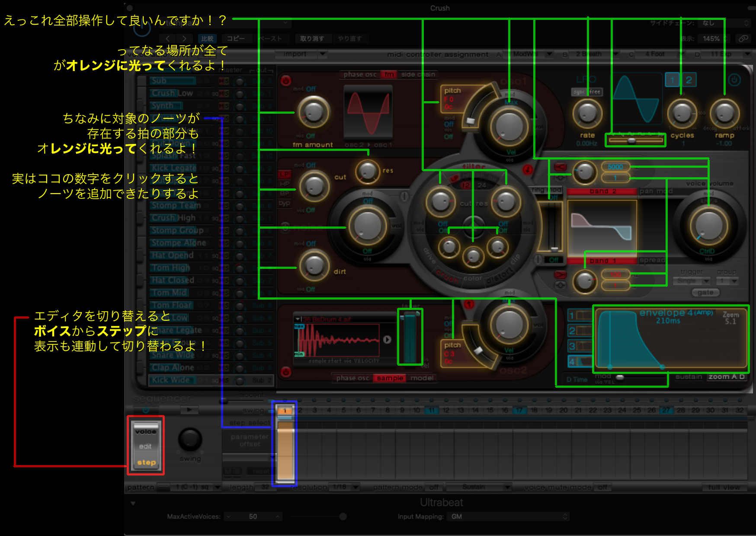Click the band 2 gain knob
Viewport: 756px width, 536px height.
point(585,172)
